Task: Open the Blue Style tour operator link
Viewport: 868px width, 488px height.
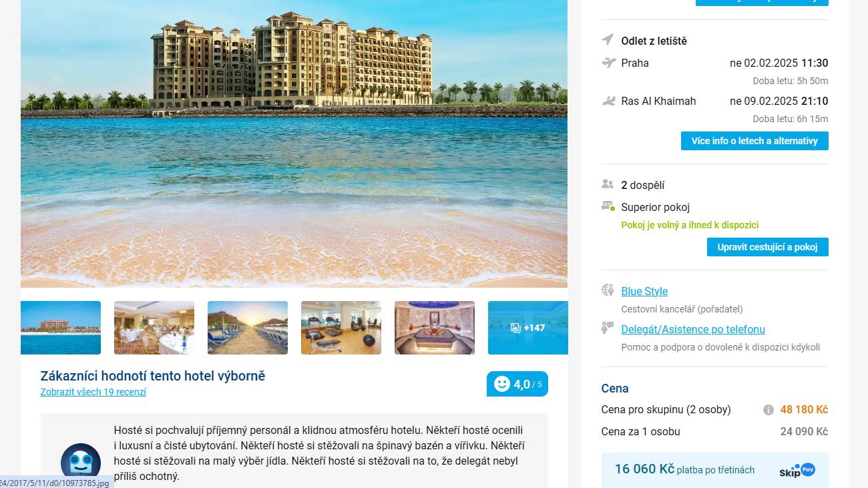Action: (644, 291)
